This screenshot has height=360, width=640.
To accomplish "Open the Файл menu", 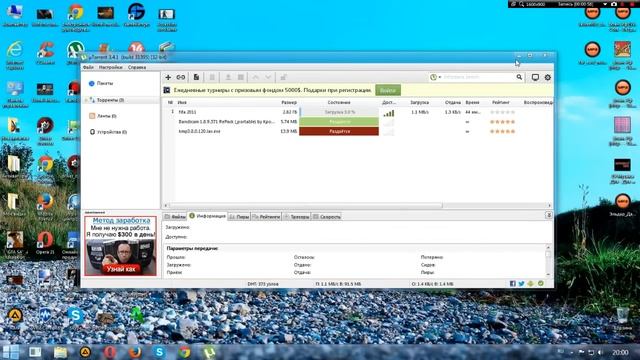I will tap(88, 67).
